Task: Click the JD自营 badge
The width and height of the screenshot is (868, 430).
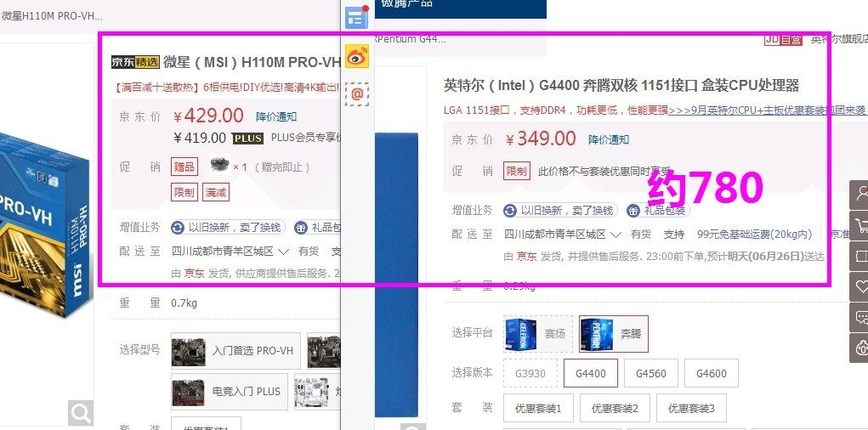Action: point(783,39)
